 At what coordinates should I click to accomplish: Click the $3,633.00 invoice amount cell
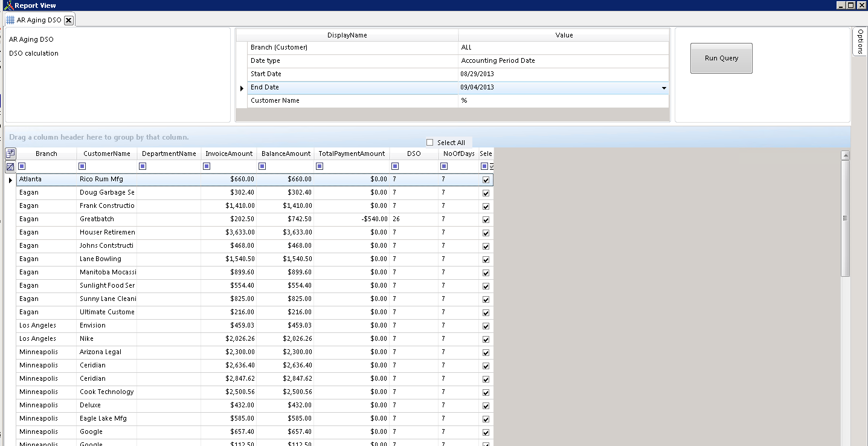point(229,233)
